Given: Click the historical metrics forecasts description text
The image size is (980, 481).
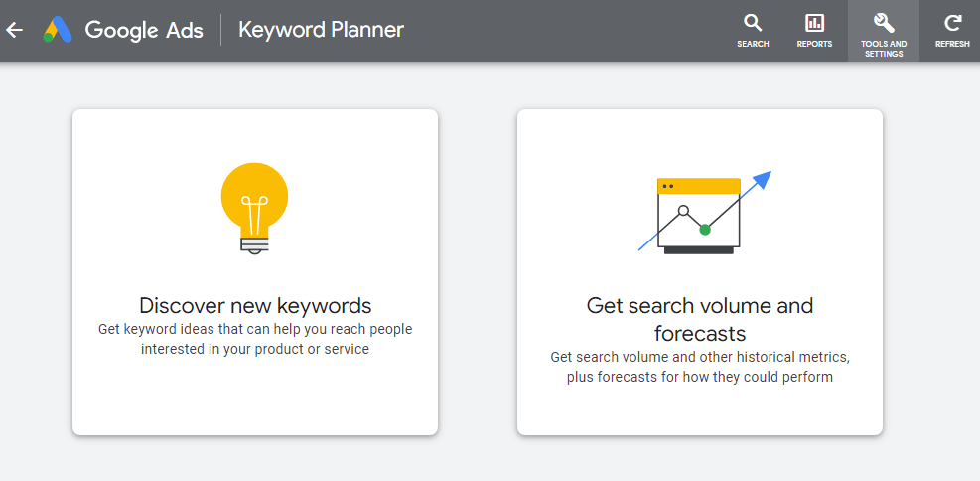Looking at the screenshot, I should [x=700, y=367].
